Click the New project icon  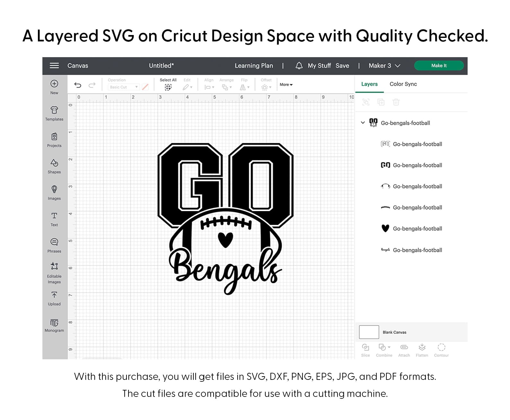point(54,84)
